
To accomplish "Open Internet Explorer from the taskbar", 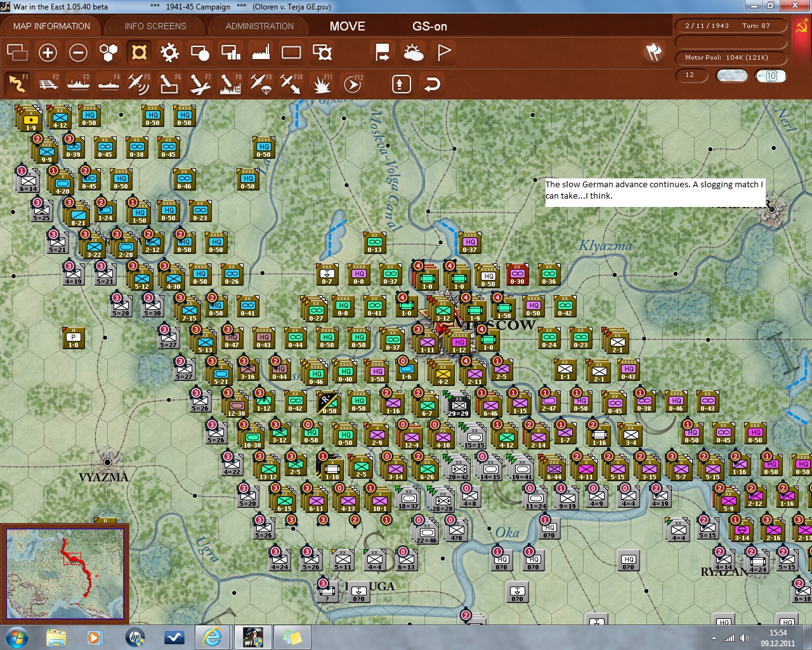I will point(211,637).
